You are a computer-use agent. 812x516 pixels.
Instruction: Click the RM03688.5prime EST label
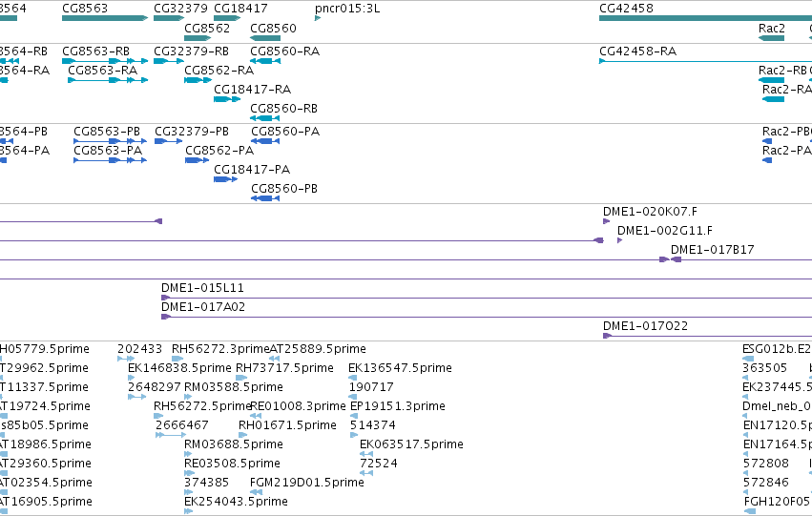[x=234, y=445]
